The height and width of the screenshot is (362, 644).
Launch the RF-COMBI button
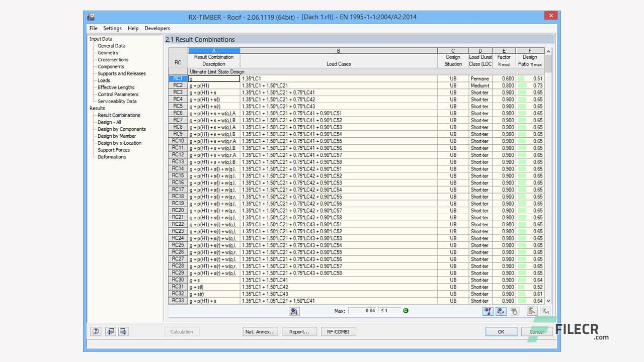click(x=338, y=331)
